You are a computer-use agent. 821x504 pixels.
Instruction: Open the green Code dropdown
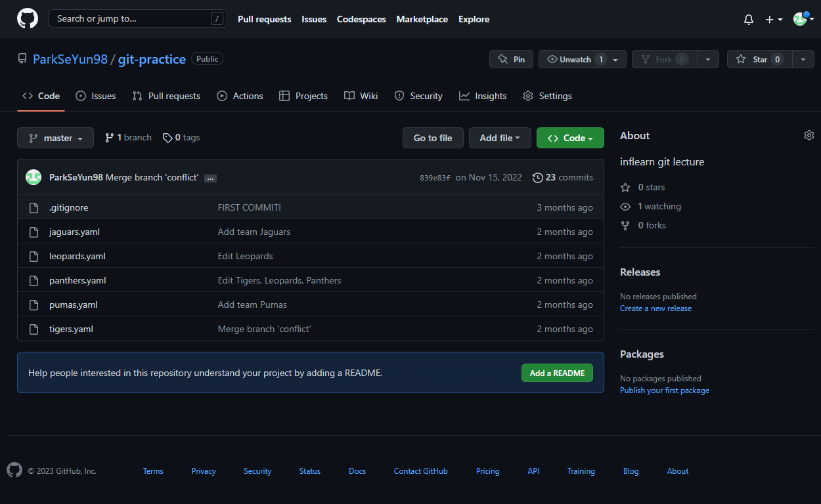tap(570, 138)
